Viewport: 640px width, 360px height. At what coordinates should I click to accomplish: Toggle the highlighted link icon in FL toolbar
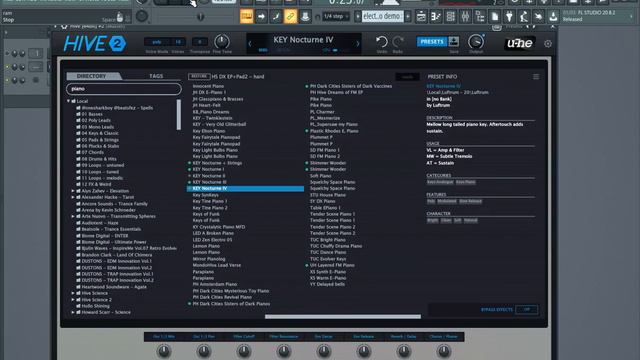(x=290, y=17)
